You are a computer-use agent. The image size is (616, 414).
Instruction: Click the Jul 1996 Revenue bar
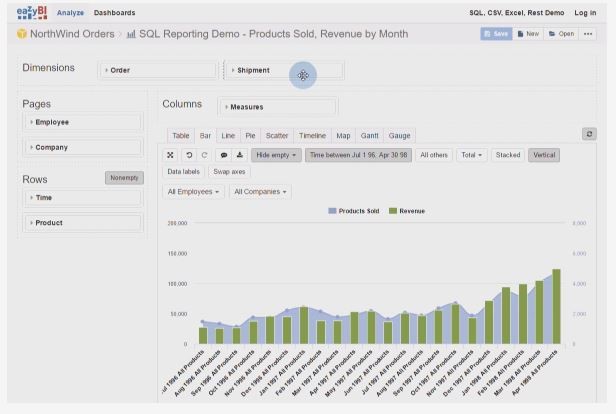click(x=203, y=335)
